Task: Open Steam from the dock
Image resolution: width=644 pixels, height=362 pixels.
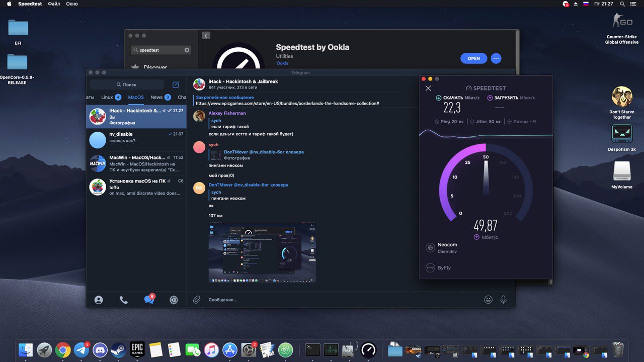Action: (119, 349)
